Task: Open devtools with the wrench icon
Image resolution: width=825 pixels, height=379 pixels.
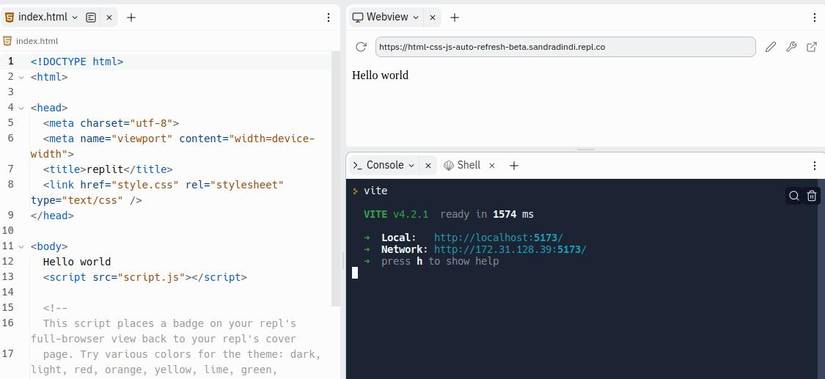Action: [791, 47]
